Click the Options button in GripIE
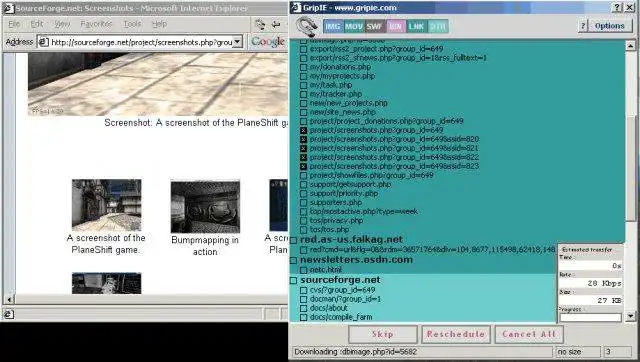This screenshot has width=640, height=362. click(x=610, y=26)
